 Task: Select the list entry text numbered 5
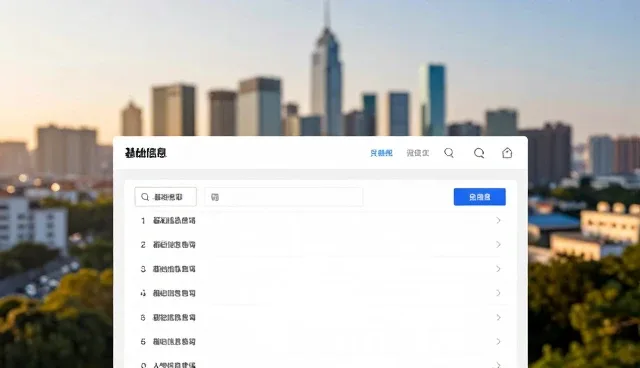(174, 317)
